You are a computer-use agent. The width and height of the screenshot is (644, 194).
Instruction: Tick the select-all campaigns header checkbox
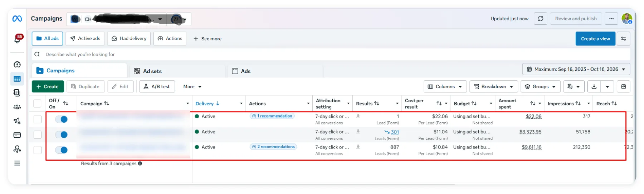coord(37,104)
